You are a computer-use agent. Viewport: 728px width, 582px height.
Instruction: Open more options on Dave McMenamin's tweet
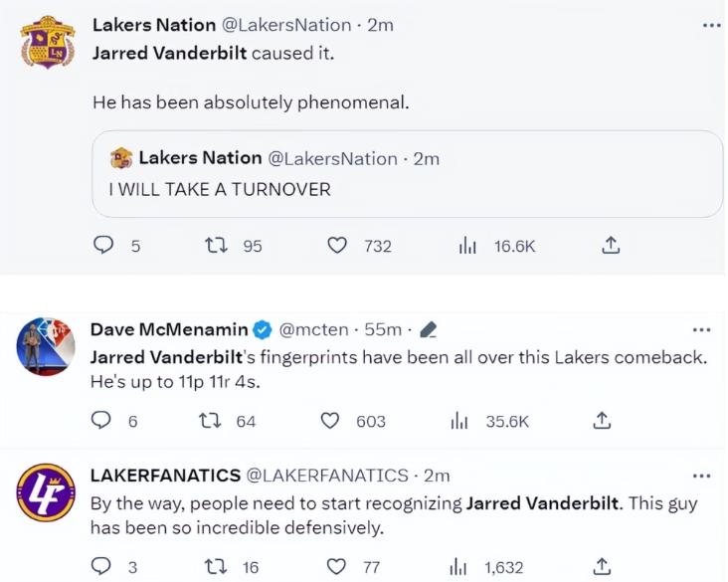701,329
